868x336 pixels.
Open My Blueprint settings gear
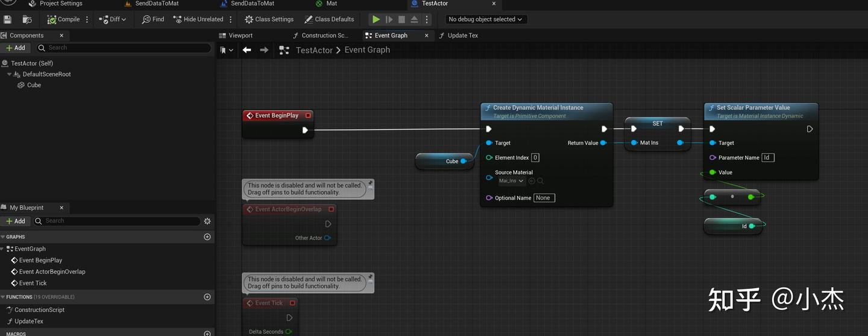click(x=207, y=221)
